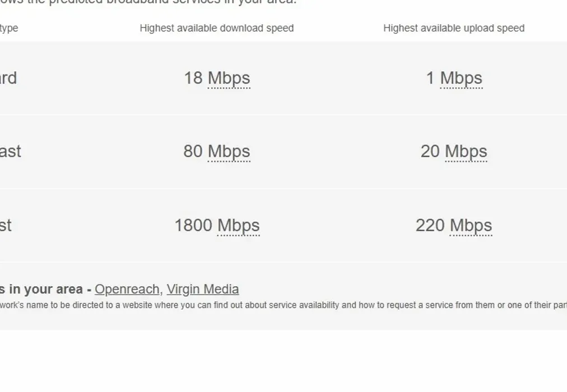Select the Highest available download speed header
The height and width of the screenshot is (392, 567).
coord(217,27)
